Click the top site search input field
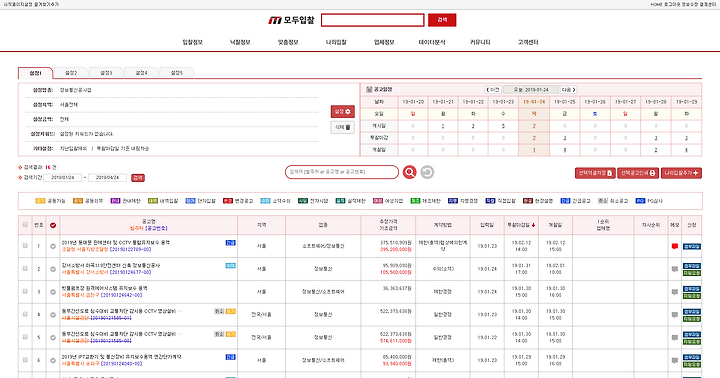This screenshot has width=720, height=378. point(372,20)
